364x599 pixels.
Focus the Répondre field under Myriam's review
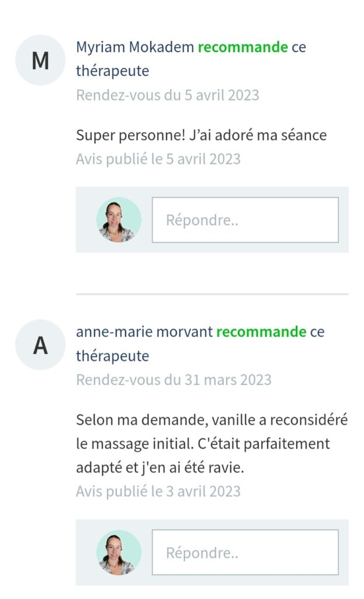click(245, 220)
